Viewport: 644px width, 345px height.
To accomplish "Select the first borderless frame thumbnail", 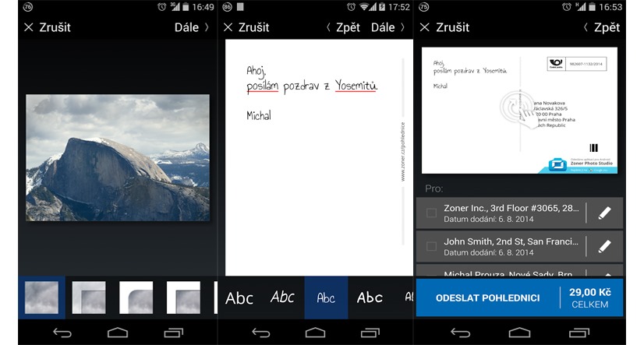I will [41, 297].
